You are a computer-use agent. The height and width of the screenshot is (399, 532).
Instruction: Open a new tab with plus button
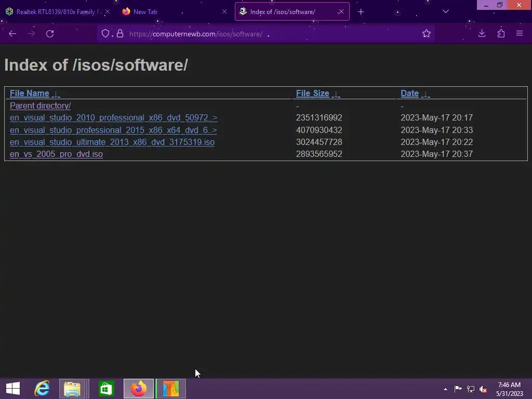point(361,12)
